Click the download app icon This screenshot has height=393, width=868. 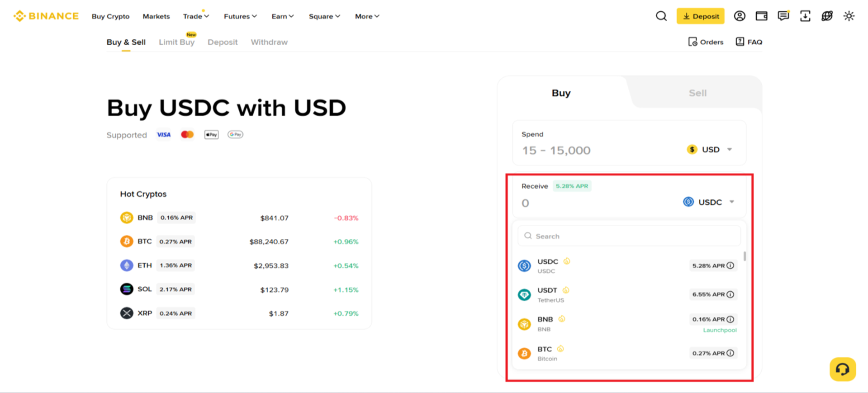tap(805, 16)
